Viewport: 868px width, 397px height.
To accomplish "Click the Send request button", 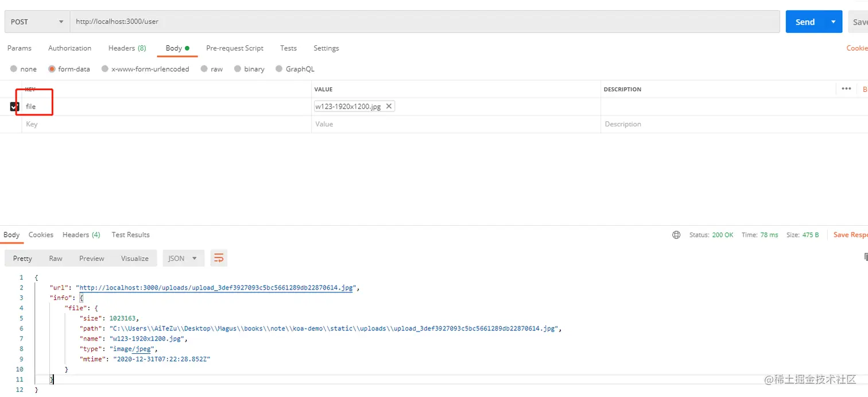I will (x=804, y=22).
